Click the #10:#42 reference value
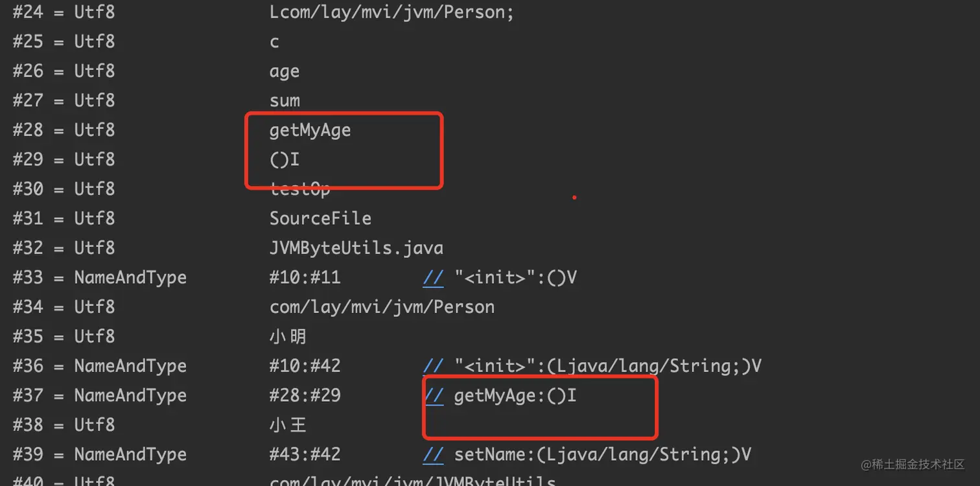Screen dimensions: 980x486 coord(305,366)
